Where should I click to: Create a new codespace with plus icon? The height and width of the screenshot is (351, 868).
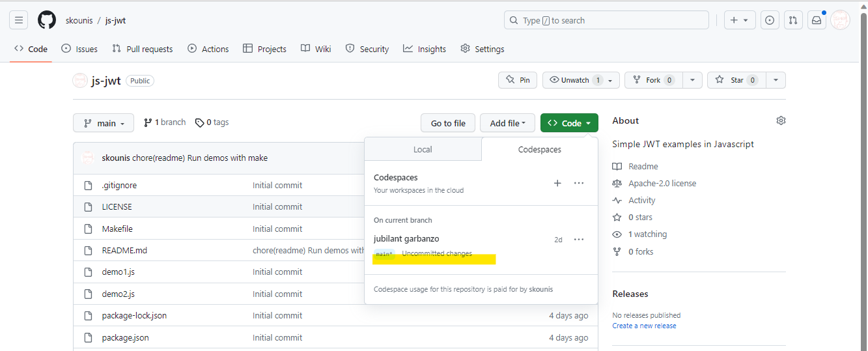pyautogui.click(x=557, y=183)
